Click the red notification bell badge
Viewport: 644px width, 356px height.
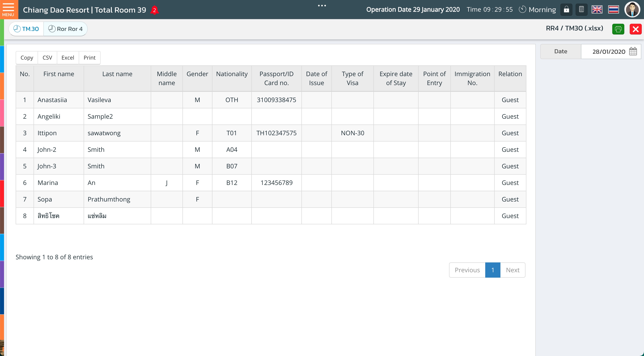coord(155,10)
